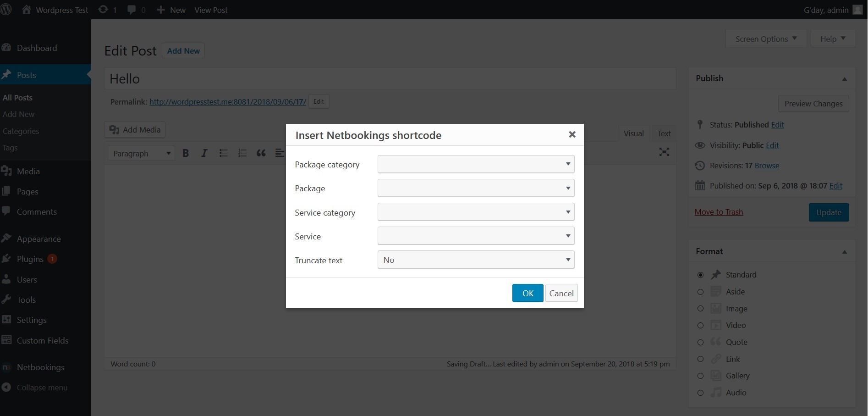Open Package category dropdown

(x=476, y=164)
